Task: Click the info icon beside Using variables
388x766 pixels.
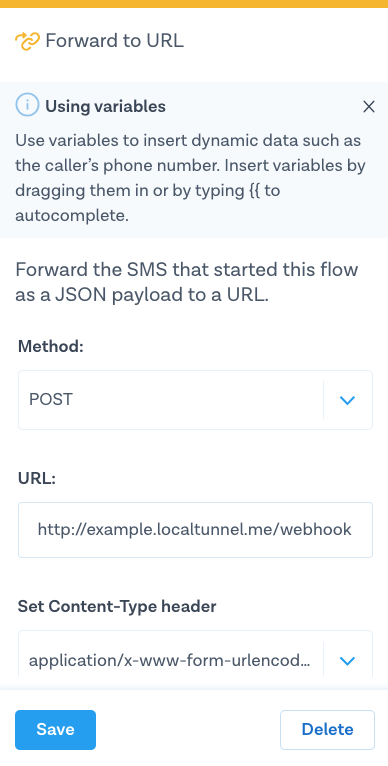Action: (x=27, y=105)
